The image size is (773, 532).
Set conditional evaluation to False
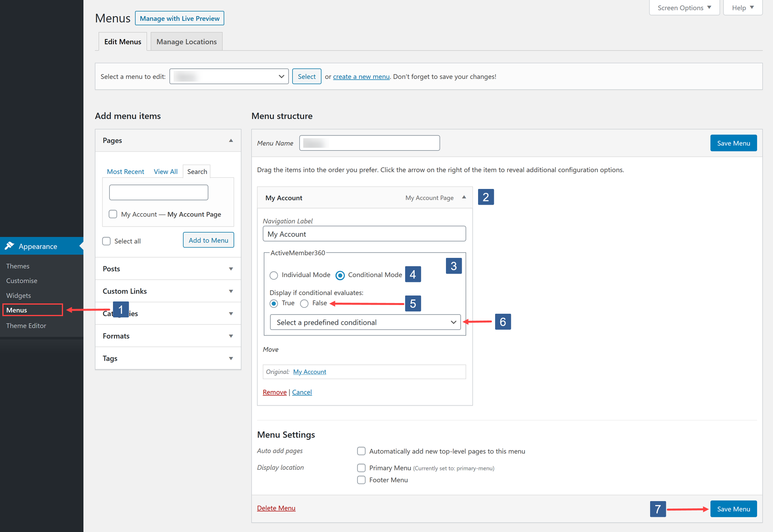[x=304, y=303]
